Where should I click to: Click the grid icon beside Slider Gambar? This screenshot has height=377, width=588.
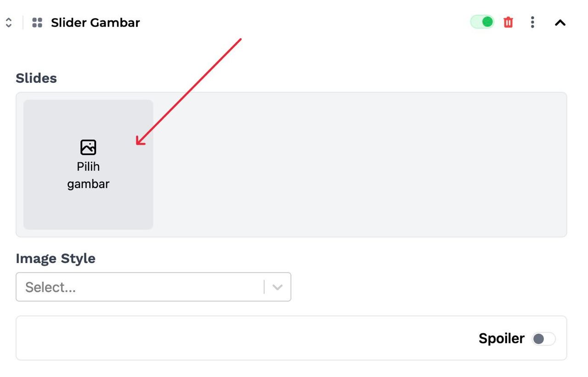(x=37, y=23)
